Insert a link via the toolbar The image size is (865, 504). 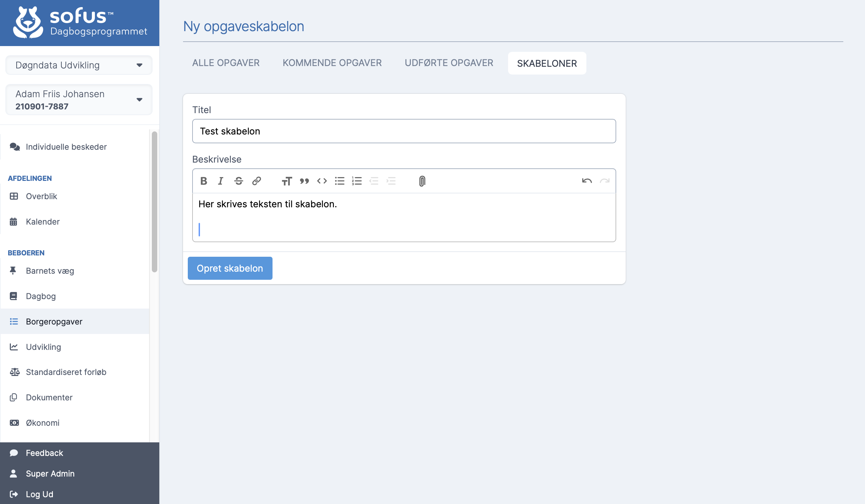256,181
